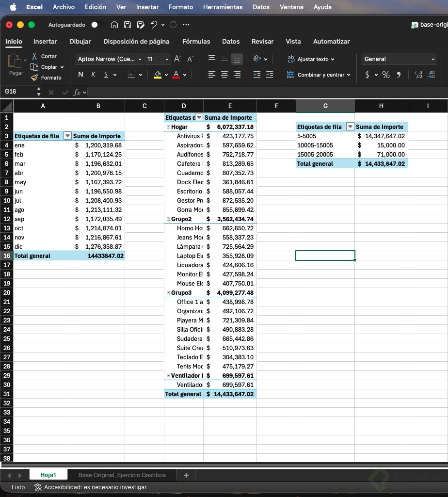Open the Herramientas menu in menu bar

click(x=223, y=7)
